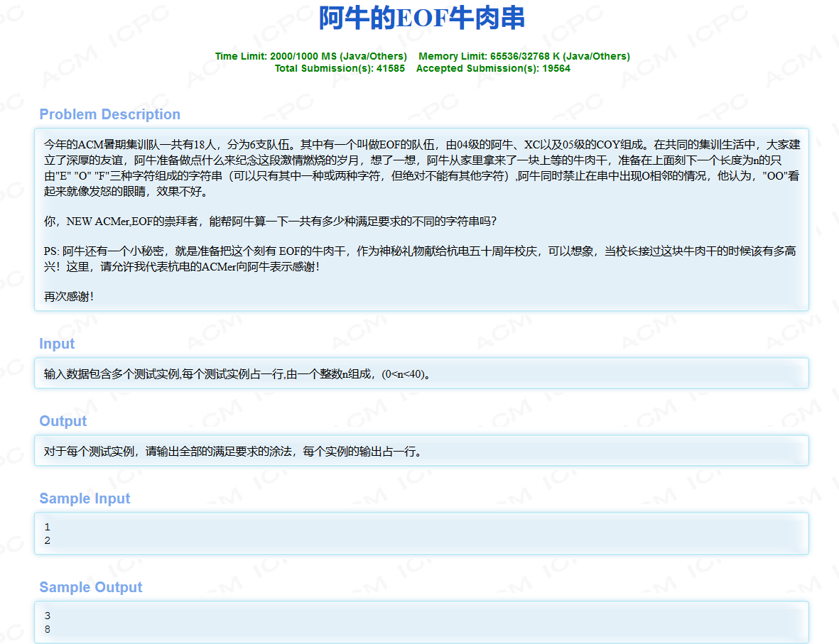The width and height of the screenshot is (839, 644).
Task: Click sample input value 1
Action: click(47, 528)
